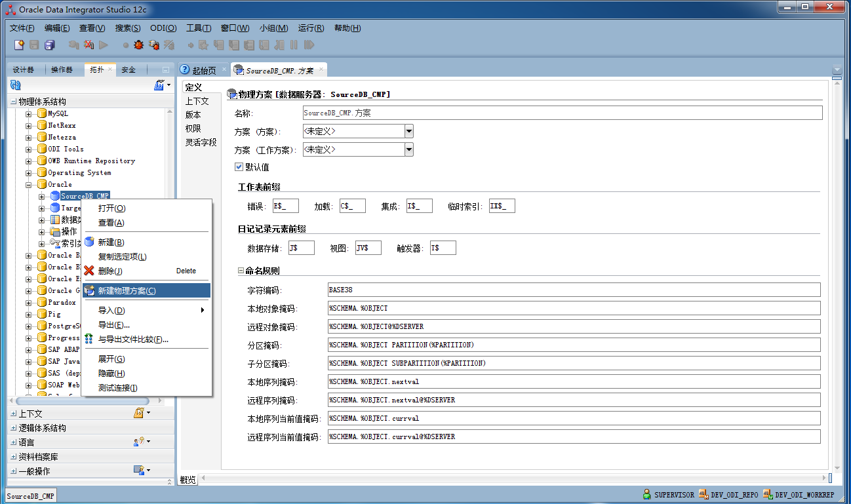The height and width of the screenshot is (504, 851).
Task: Click the minimize panel icon in navigator
Action: tap(166, 69)
